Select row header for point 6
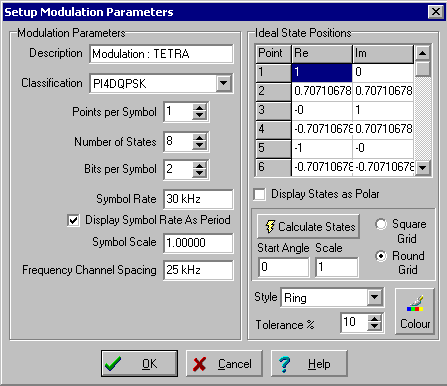 pyautogui.click(x=273, y=167)
